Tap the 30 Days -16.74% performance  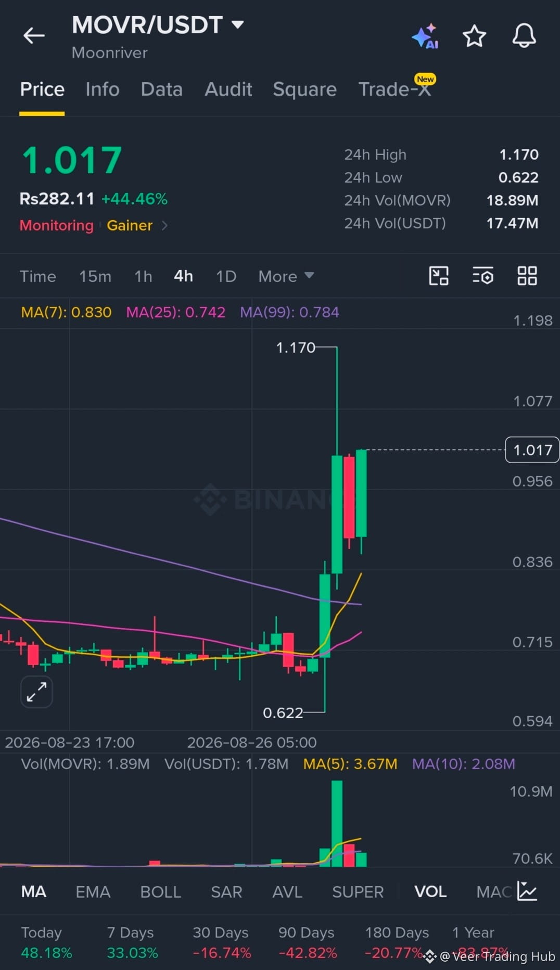click(x=222, y=942)
